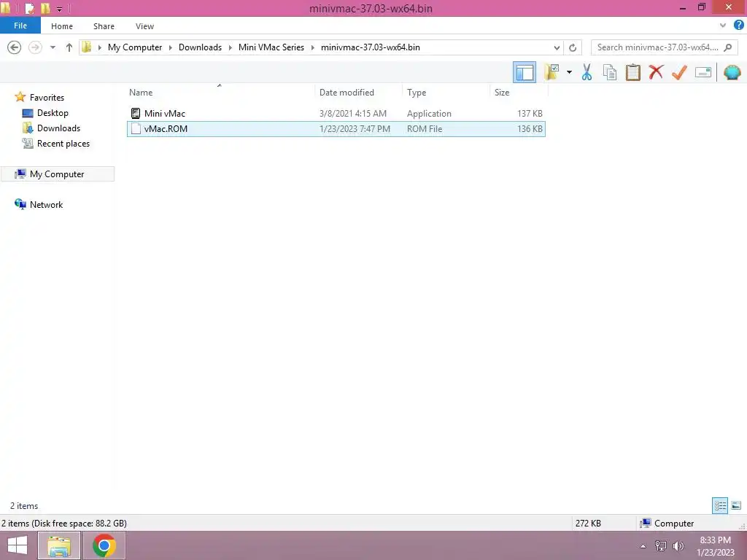Click minivmac-37.03-wx64.bin breadcrumb segment
This screenshot has height=560, width=747.
[x=370, y=47]
